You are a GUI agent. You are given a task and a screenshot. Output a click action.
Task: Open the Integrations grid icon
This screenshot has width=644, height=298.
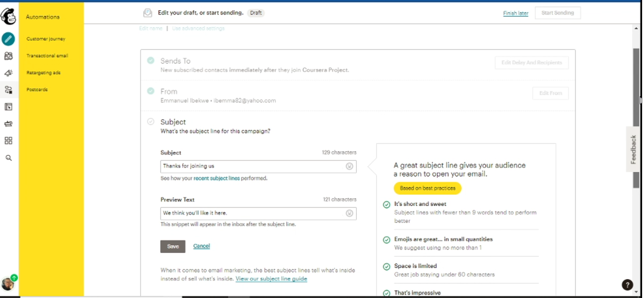(x=8, y=141)
